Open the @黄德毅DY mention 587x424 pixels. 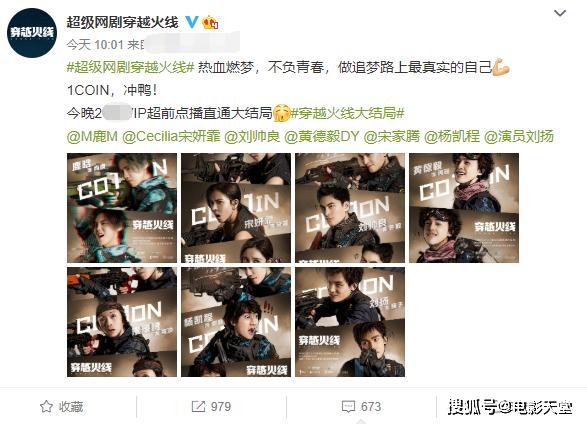tap(322, 136)
